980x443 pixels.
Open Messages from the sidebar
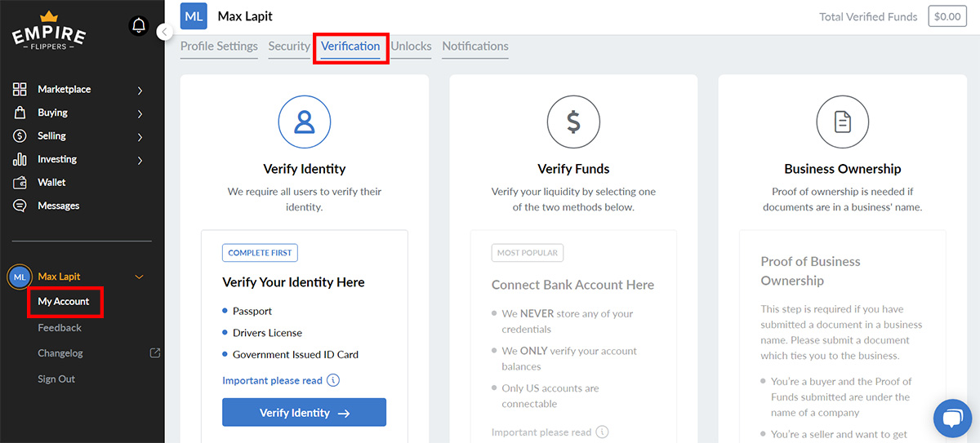click(x=58, y=206)
